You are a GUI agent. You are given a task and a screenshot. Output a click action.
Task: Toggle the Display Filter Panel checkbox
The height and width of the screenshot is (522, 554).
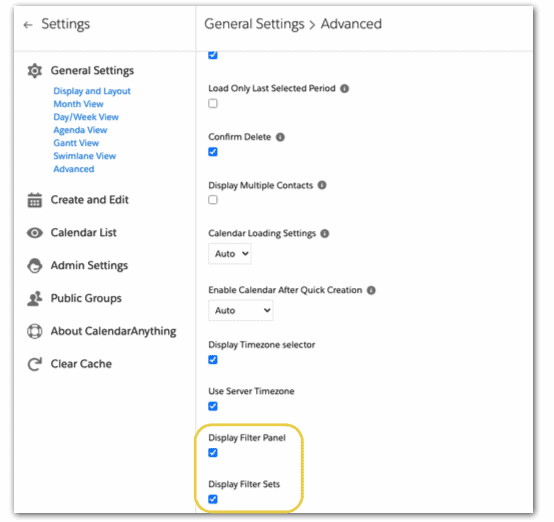pos(213,453)
